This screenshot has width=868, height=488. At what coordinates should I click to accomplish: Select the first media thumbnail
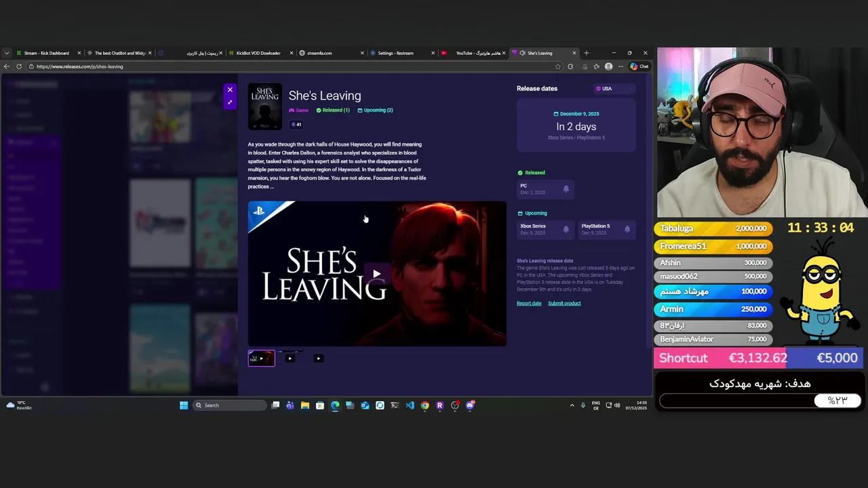(x=262, y=359)
